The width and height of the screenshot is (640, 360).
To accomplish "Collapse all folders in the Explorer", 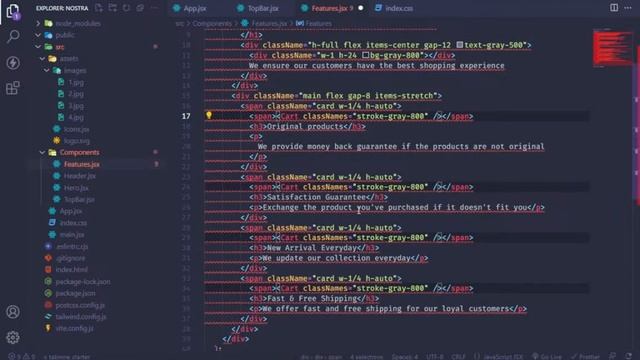I will point(140,8).
